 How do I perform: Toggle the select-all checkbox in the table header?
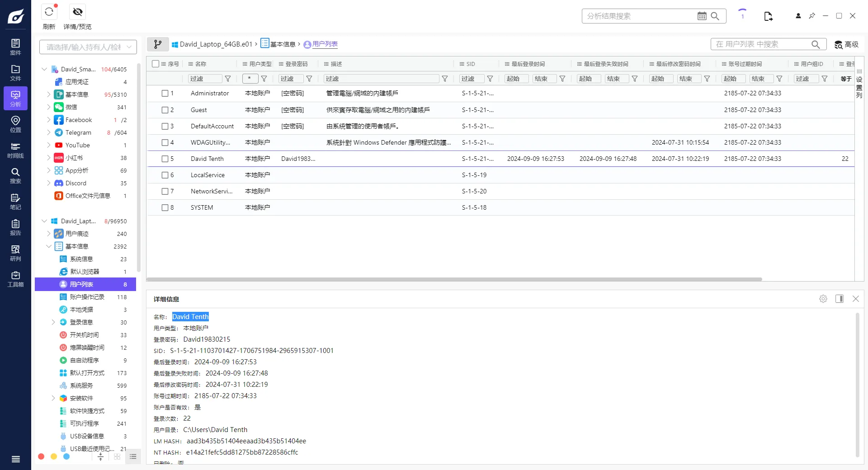click(x=156, y=64)
